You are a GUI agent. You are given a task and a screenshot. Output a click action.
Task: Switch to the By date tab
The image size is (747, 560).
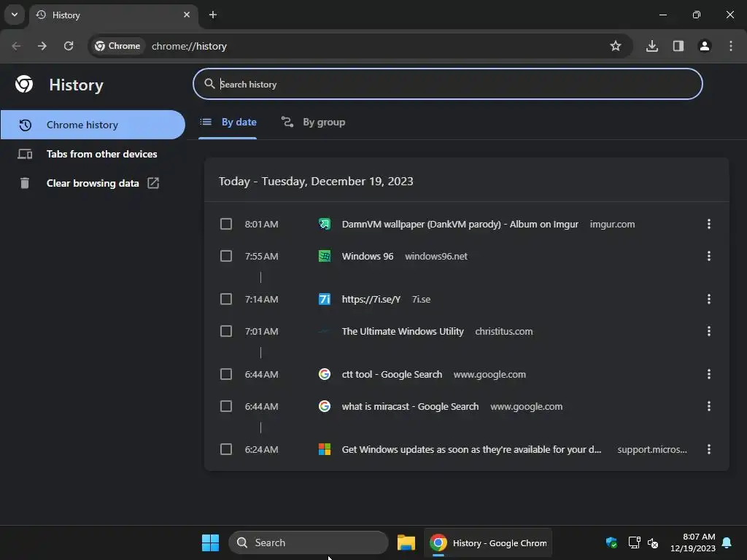228,122
